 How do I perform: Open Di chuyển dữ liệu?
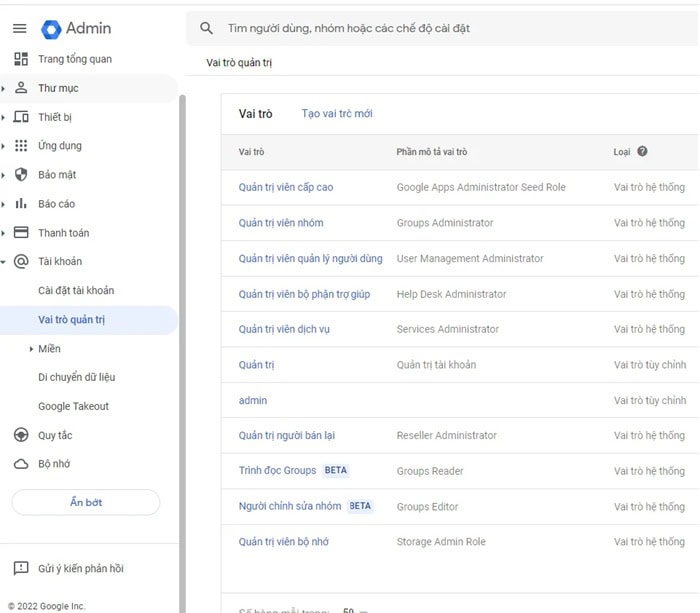point(76,377)
